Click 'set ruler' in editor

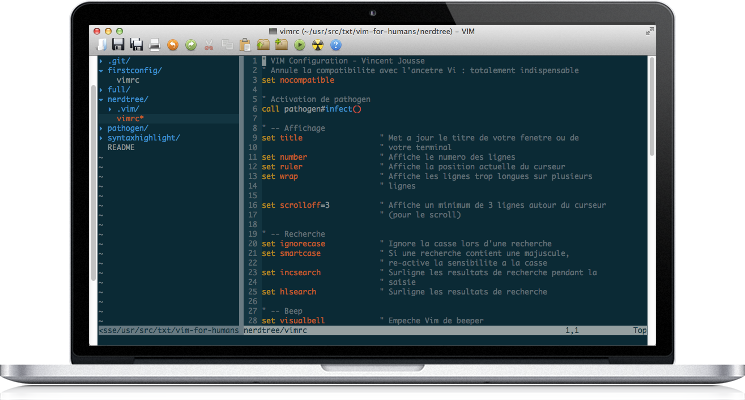coord(282,167)
